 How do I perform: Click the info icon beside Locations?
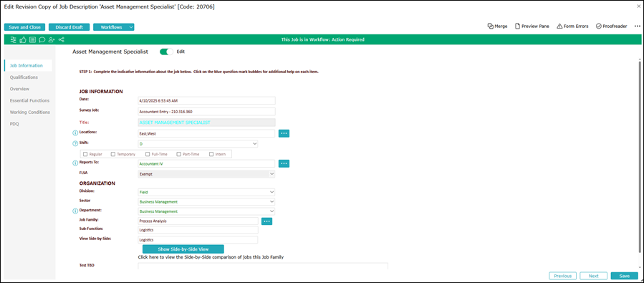point(75,133)
